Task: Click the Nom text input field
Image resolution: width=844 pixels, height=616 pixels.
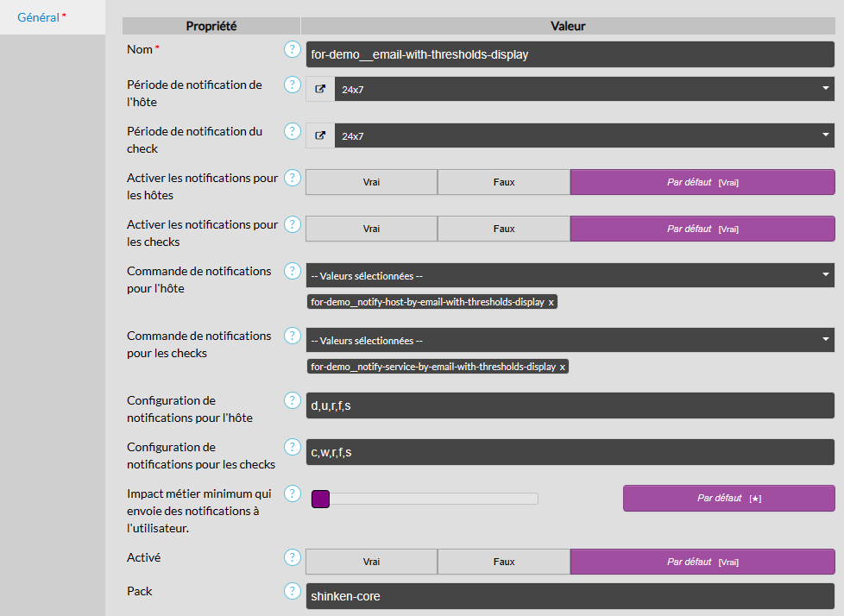Action: point(570,54)
